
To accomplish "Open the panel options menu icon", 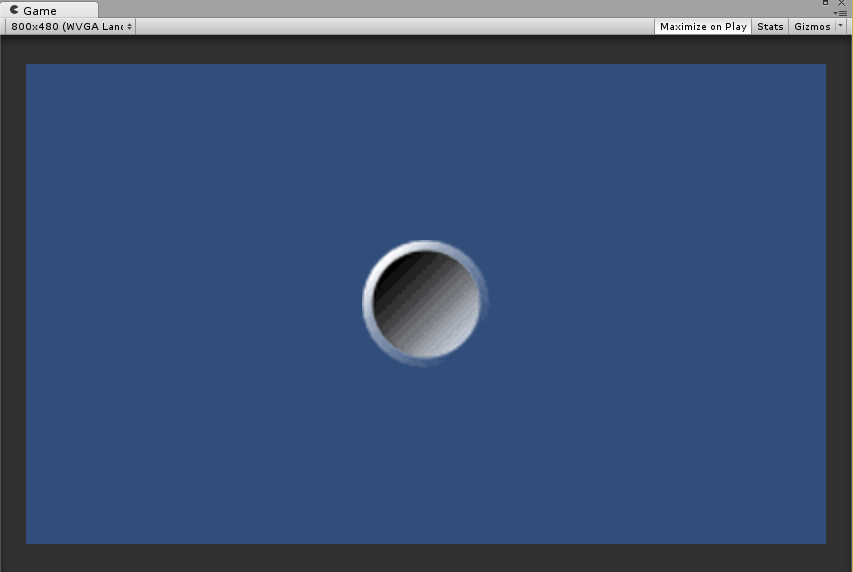I will click(841, 13).
